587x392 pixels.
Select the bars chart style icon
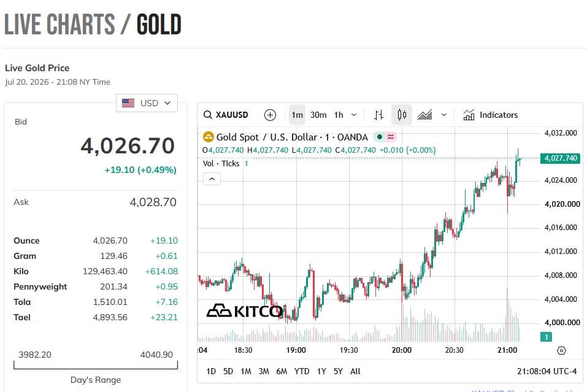click(378, 115)
